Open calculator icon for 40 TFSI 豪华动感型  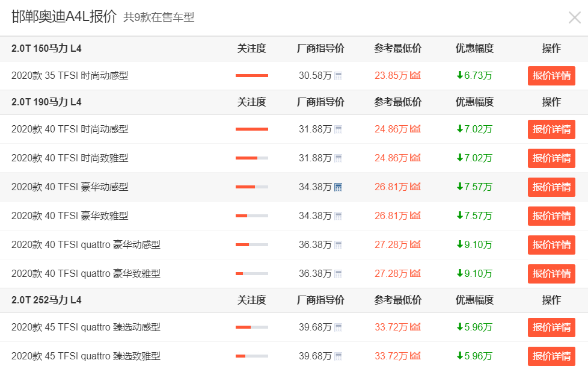[x=338, y=187]
